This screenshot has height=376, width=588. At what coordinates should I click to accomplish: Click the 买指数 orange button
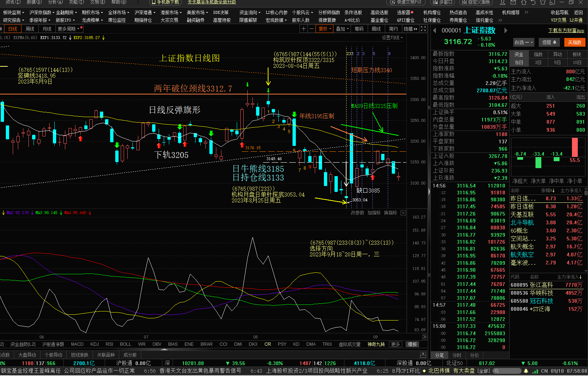(575, 43)
